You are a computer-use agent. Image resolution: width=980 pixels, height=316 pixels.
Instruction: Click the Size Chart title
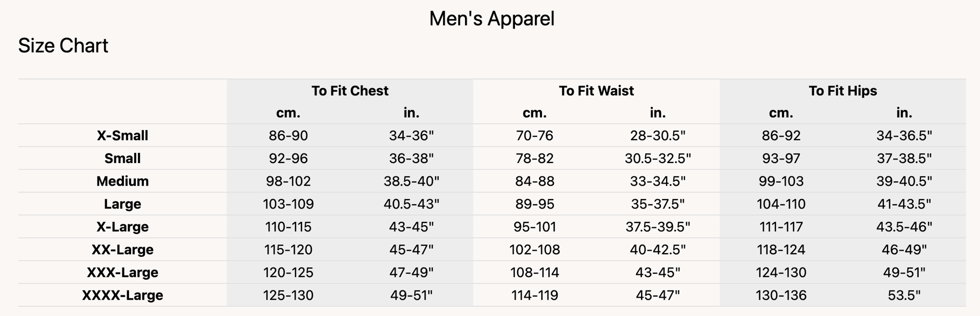click(x=63, y=46)
